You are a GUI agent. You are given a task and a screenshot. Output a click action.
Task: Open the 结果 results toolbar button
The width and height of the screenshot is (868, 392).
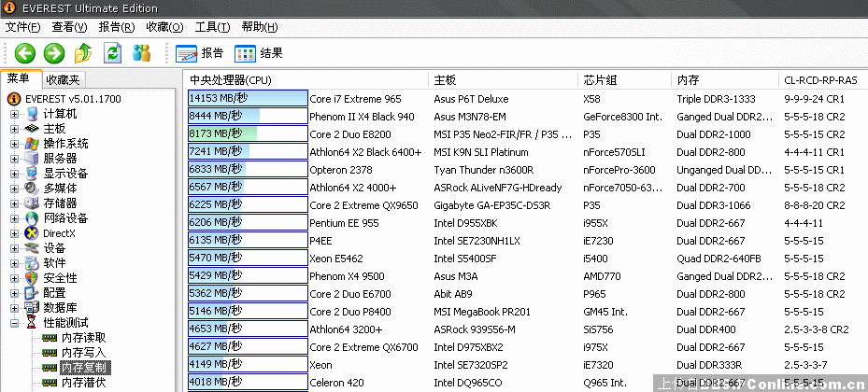(259, 53)
